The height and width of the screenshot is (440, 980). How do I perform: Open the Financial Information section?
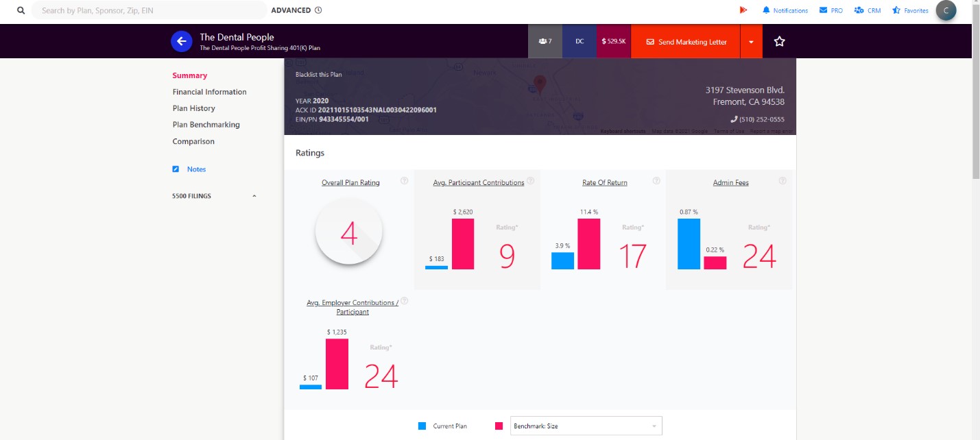pyautogui.click(x=209, y=92)
